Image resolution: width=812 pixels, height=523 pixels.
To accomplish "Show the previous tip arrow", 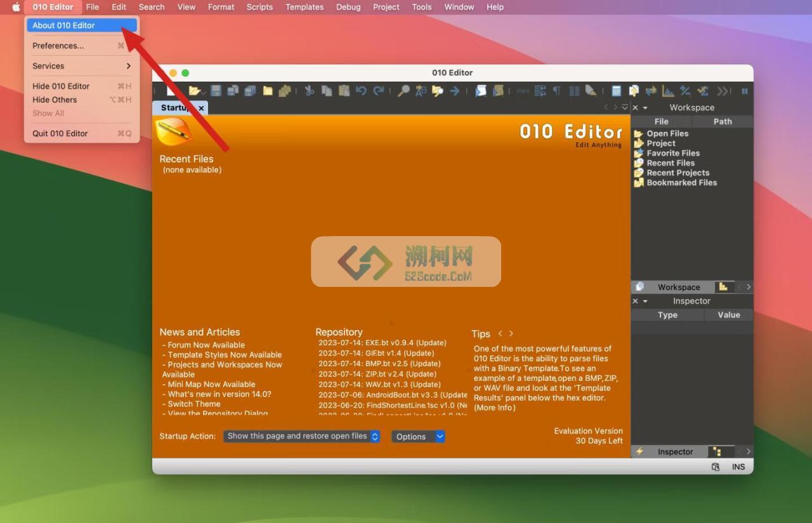I will pos(500,334).
